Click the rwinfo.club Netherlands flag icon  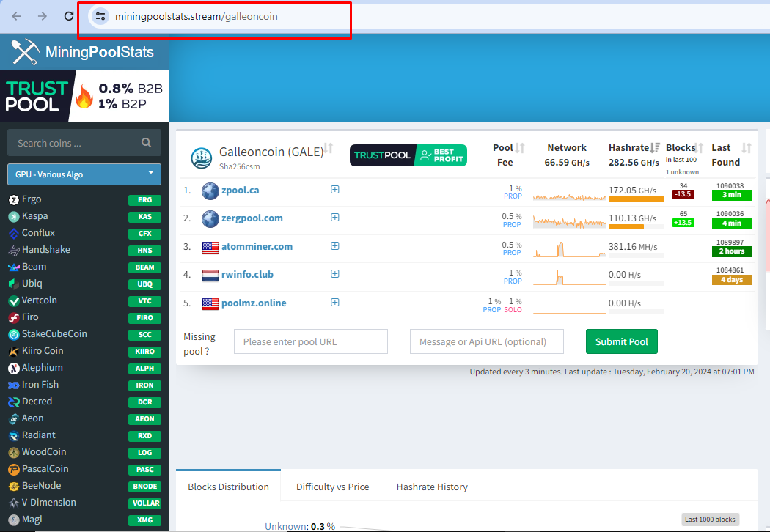click(x=210, y=276)
